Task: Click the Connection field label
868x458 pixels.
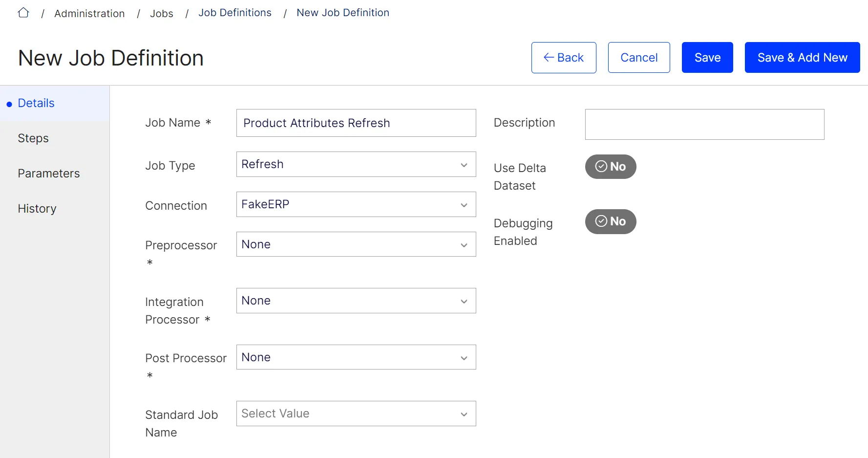Action: coord(176,206)
